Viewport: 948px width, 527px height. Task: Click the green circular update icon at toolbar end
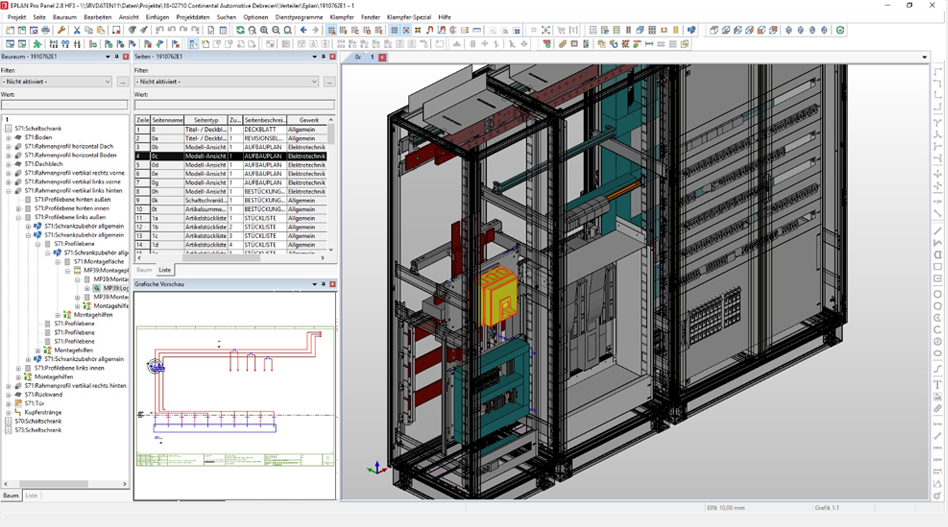coord(840,30)
